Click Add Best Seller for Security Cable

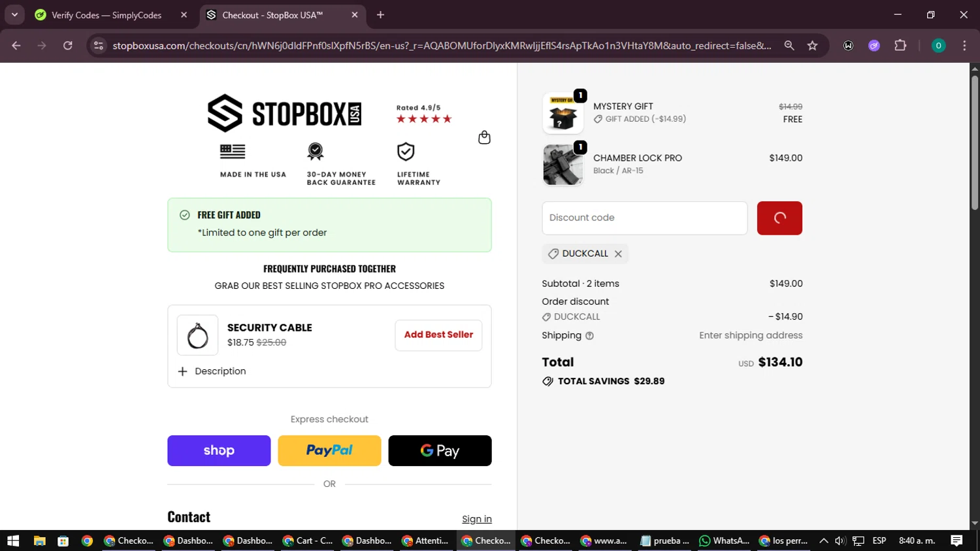[438, 335]
